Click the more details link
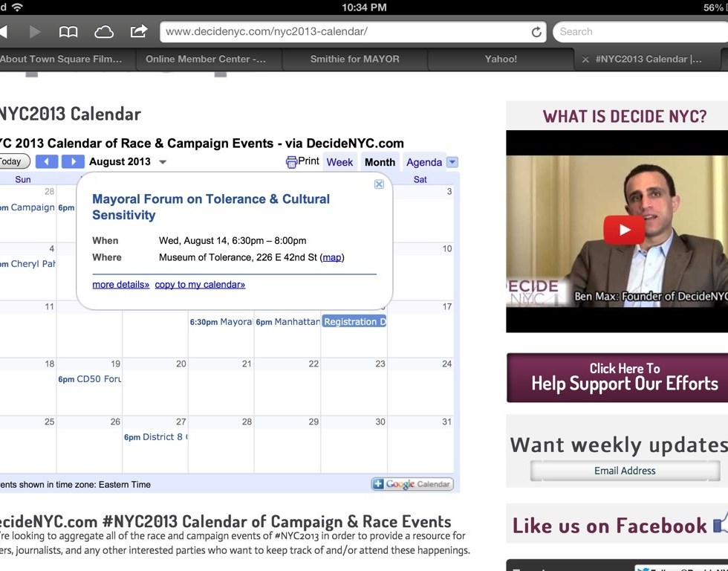Image resolution: width=728 pixels, height=571 pixels. [x=120, y=285]
